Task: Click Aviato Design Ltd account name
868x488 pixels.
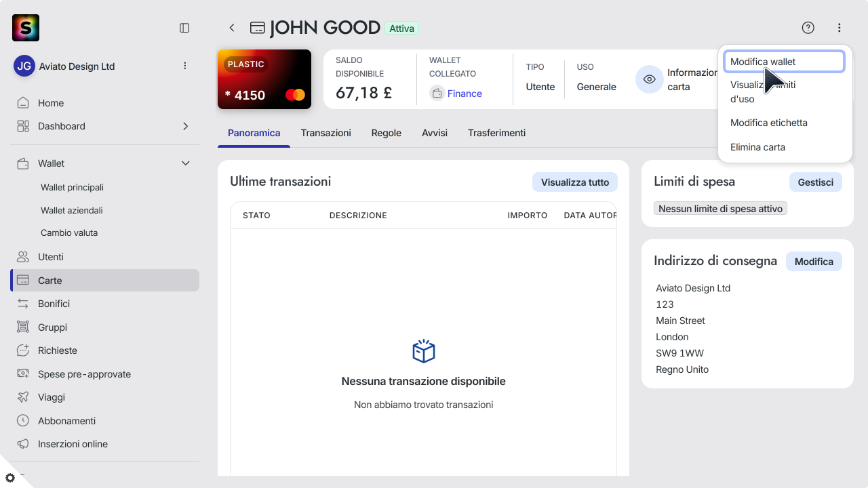Action: 77,66
